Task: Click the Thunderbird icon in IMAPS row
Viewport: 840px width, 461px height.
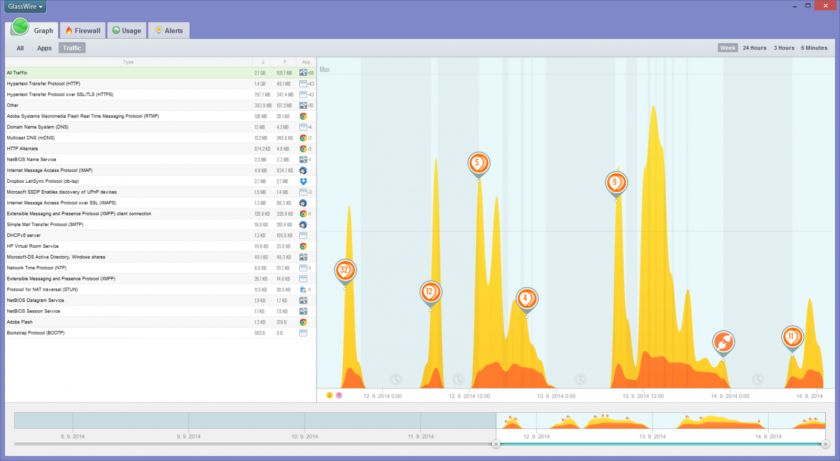Action: (x=303, y=203)
